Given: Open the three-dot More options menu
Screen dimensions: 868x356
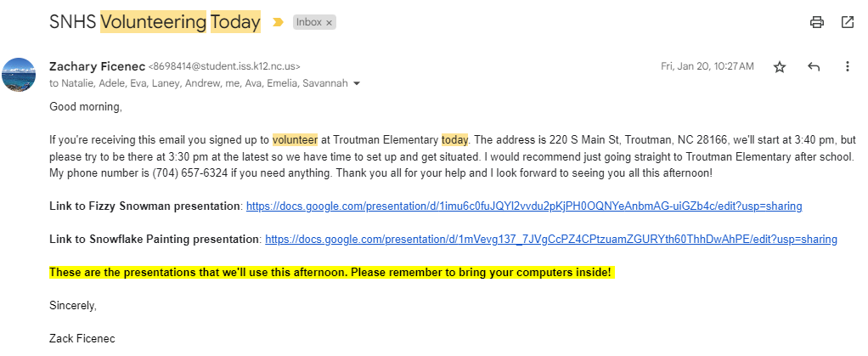Looking at the screenshot, I should pos(846,67).
